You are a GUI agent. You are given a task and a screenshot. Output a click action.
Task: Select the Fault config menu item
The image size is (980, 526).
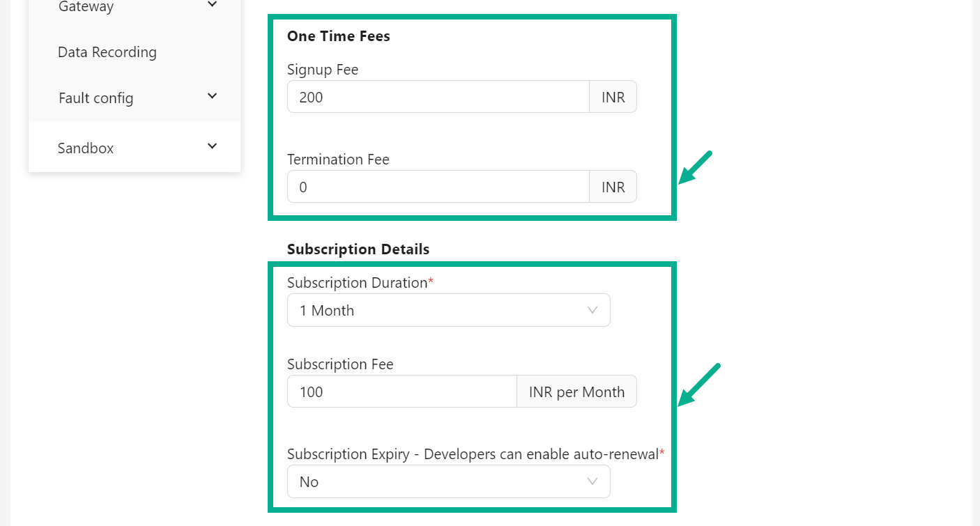[x=95, y=98]
